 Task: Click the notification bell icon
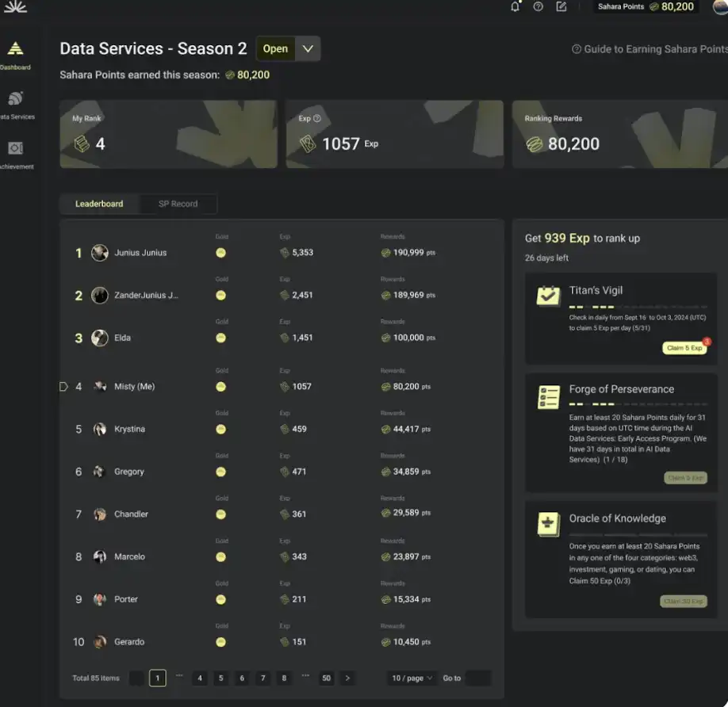[515, 7]
